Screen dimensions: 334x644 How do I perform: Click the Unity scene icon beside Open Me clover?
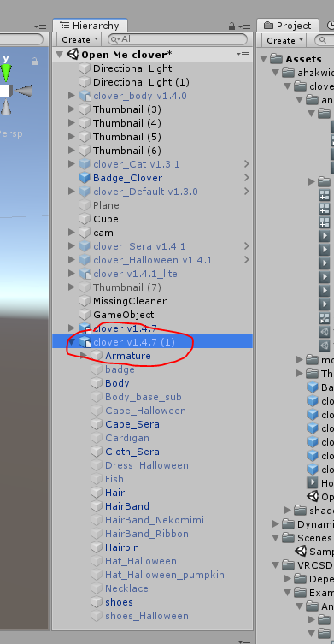pos(73,54)
